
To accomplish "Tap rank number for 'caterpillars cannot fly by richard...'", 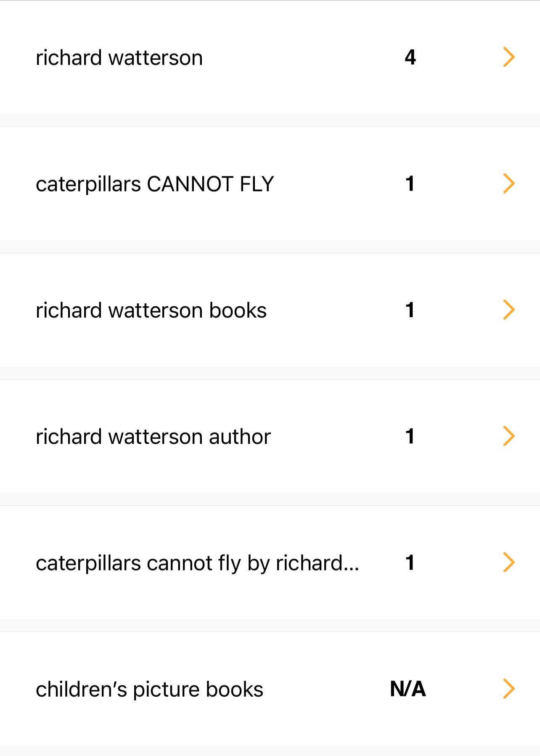I will point(410,562).
